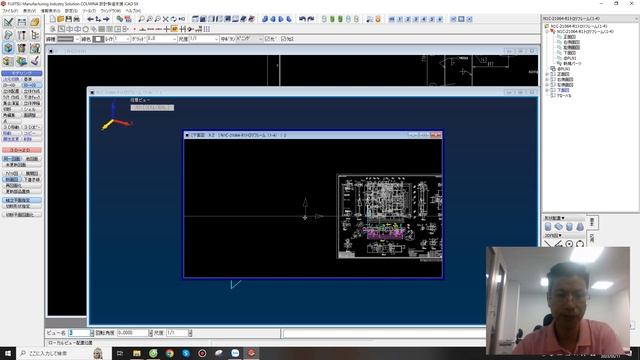
Task: Click the fork and knife tools icon
Action: coord(22,35)
